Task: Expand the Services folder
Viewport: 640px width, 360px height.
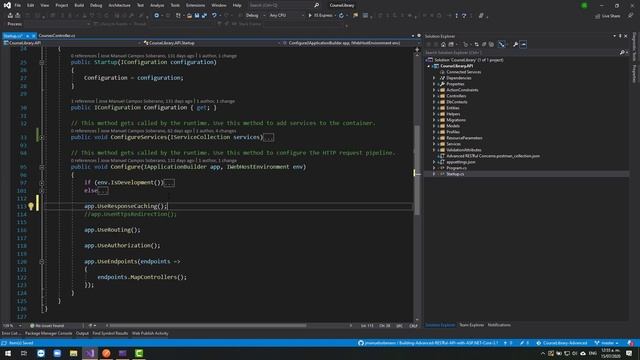Action: click(x=434, y=144)
